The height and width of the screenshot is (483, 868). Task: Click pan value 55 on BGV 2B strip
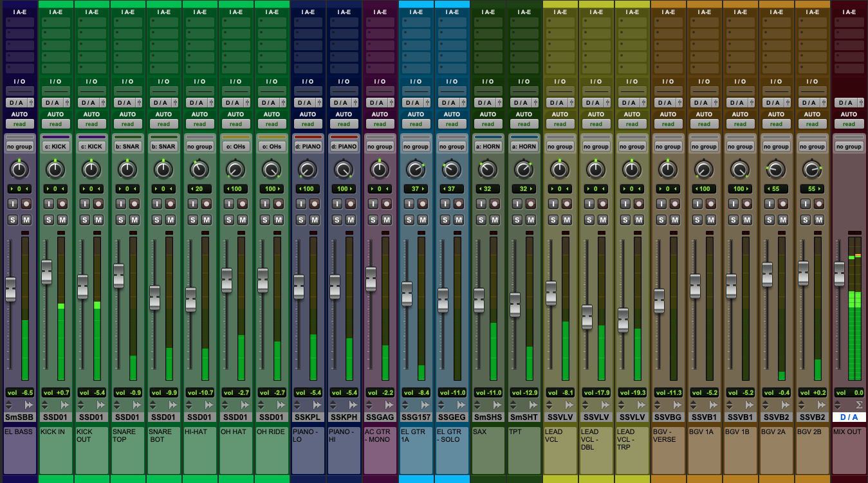point(813,189)
